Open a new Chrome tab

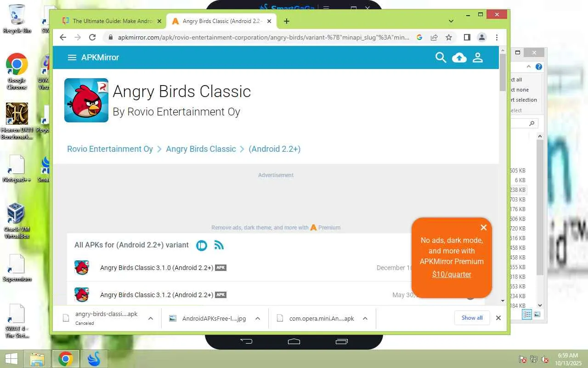[x=287, y=21]
